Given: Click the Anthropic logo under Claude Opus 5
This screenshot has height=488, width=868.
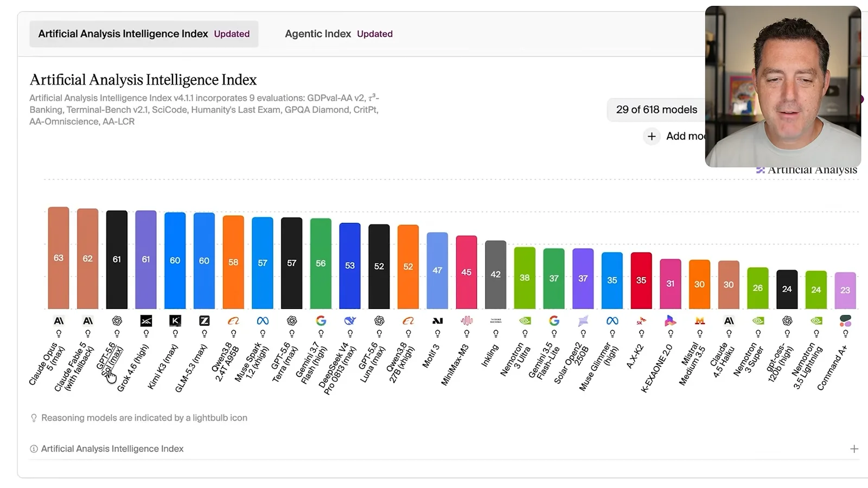Looking at the screenshot, I should (59, 321).
